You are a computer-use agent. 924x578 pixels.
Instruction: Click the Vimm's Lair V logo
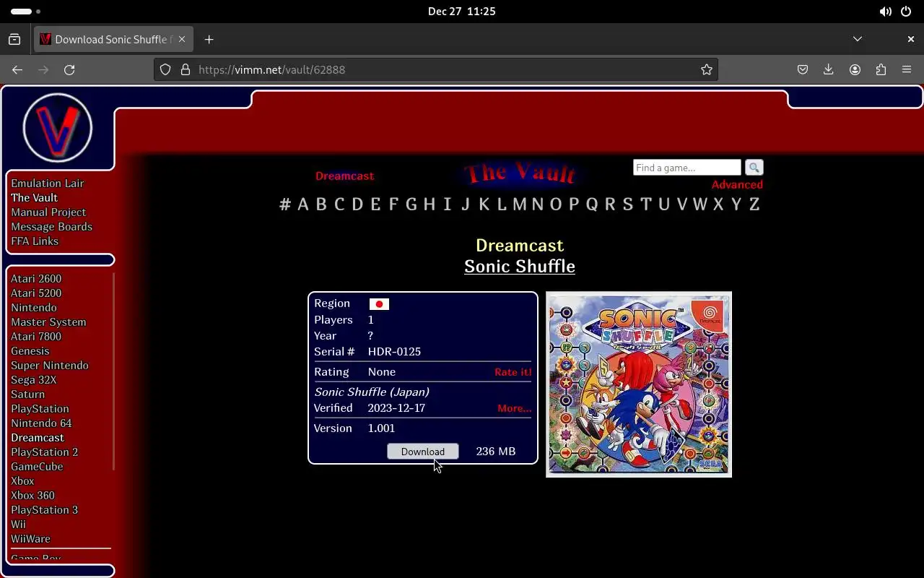pos(58,128)
